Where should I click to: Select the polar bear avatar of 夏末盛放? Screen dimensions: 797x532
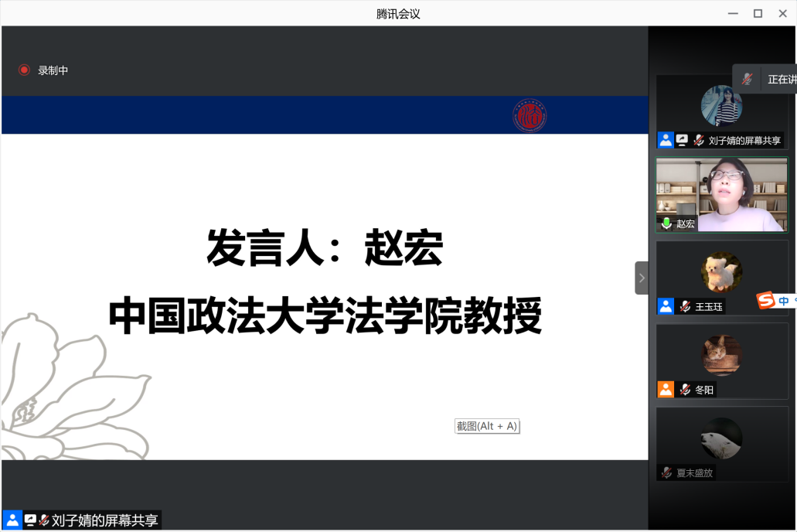point(721,438)
